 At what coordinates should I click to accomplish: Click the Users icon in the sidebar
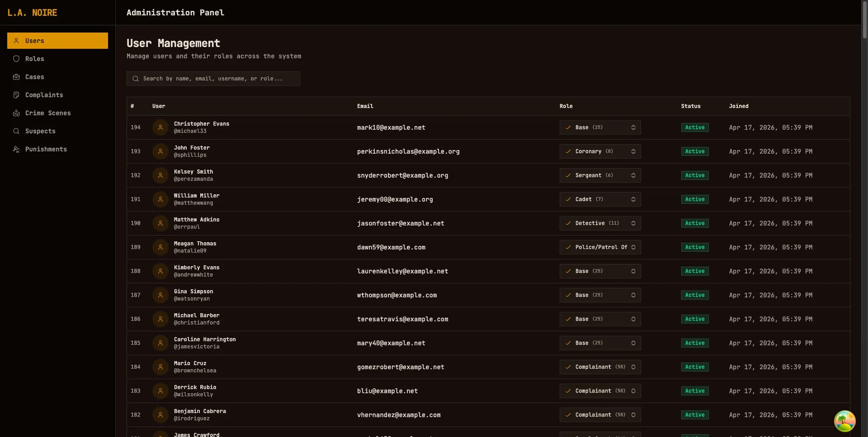point(16,41)
